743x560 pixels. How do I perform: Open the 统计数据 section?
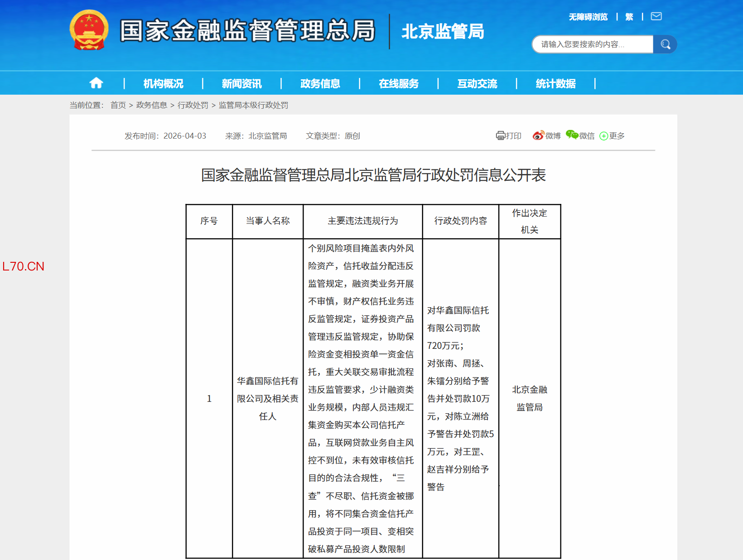coord(555,83)
